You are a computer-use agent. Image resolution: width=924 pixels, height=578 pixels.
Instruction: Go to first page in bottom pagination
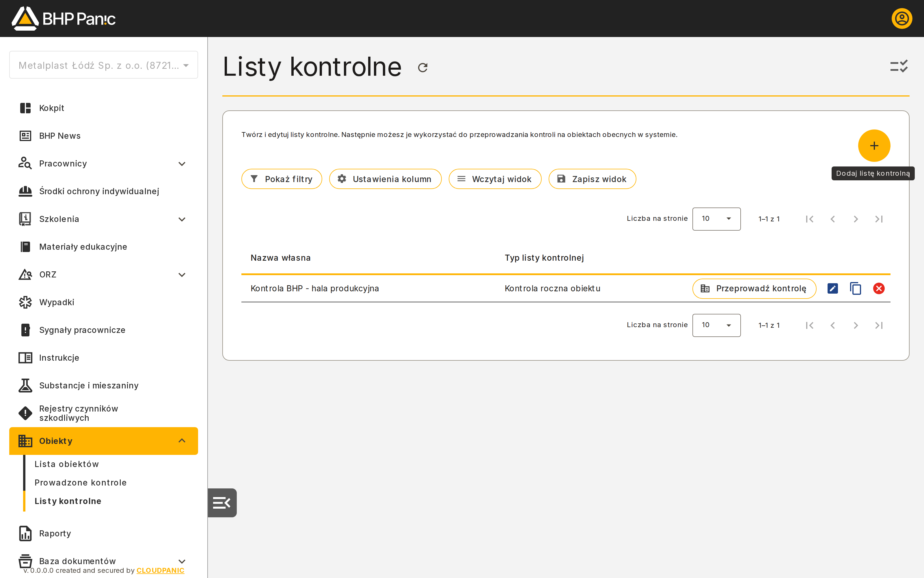pos(809,325)
